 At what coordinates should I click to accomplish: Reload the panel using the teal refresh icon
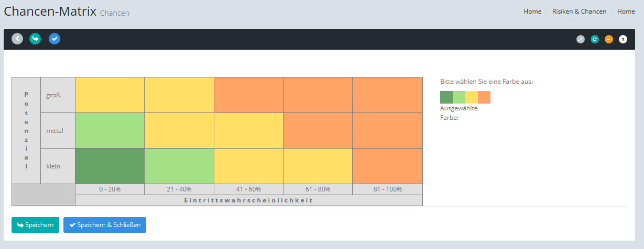595,39
